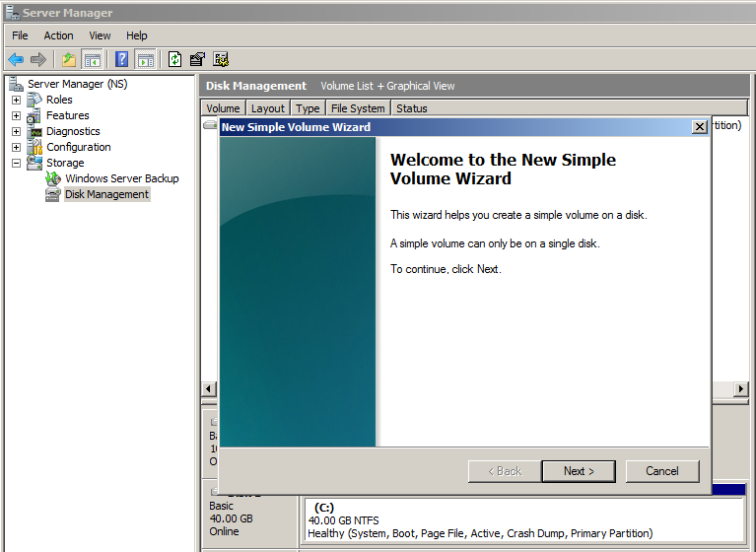Image resolution: width=756 pixels, height=552 pixels.
Task: Click the Forward arrow toolbar icon
Action: [x=38, y=60]
